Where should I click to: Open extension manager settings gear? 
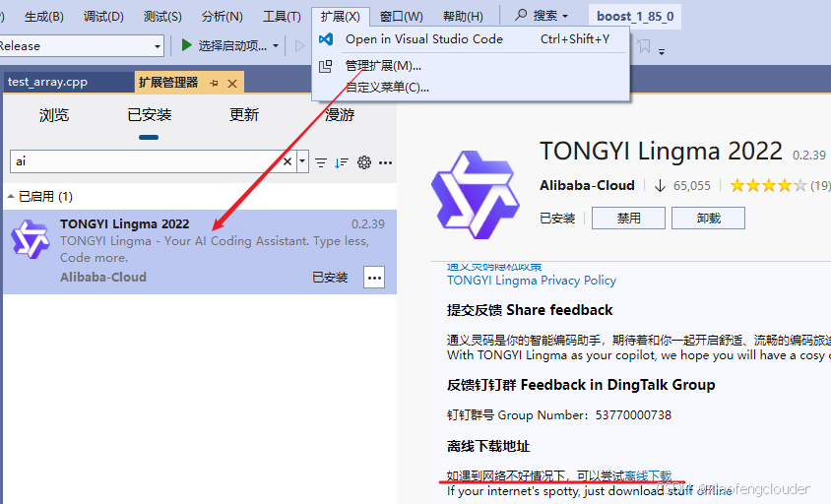coord(364,162)
